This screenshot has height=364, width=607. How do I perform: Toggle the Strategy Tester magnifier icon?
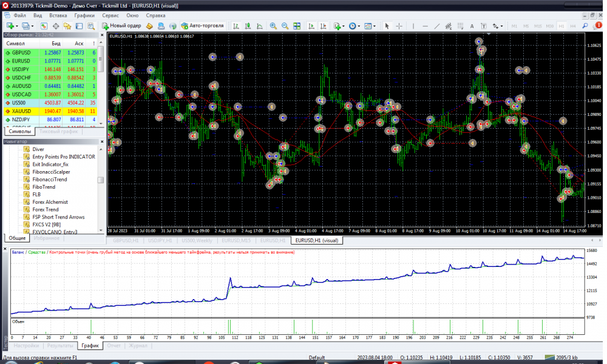(91, 26)
